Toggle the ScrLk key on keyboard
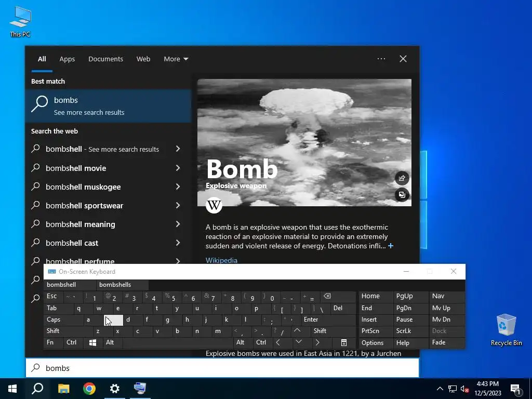 [410, 331]
